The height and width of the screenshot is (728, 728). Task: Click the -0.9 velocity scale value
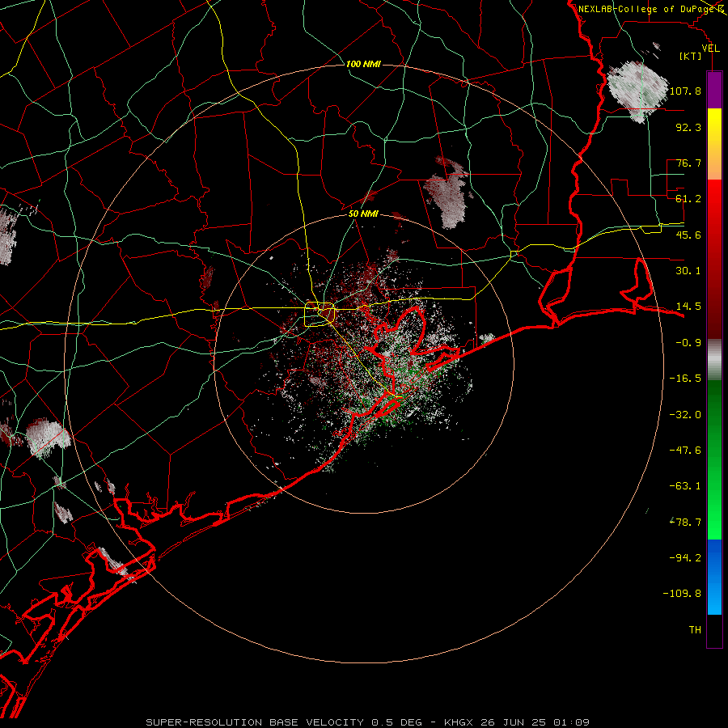pyautogui.click(x=688, y=343)
